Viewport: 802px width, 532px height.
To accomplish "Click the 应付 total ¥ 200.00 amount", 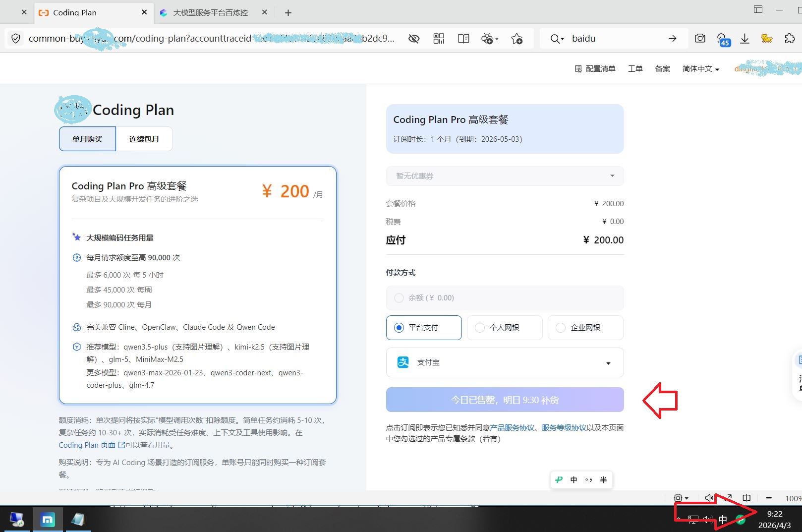I will 603,240.
